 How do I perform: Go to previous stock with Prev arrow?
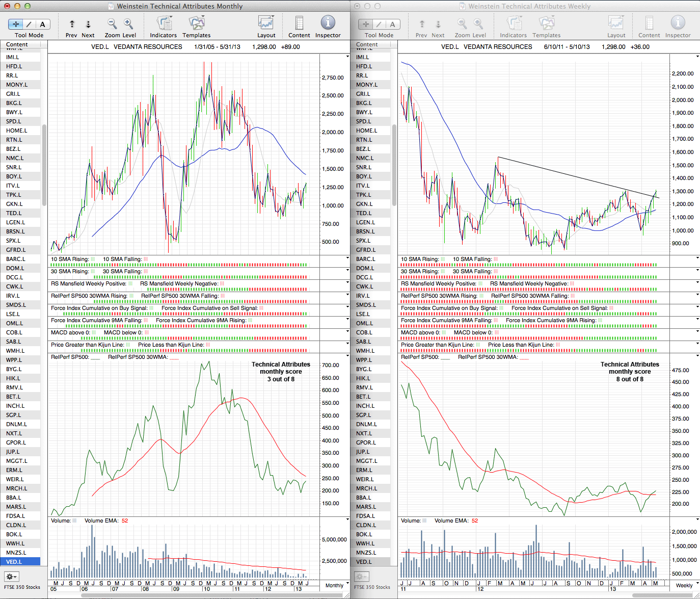pyautogui.click(x=72, y=24)
